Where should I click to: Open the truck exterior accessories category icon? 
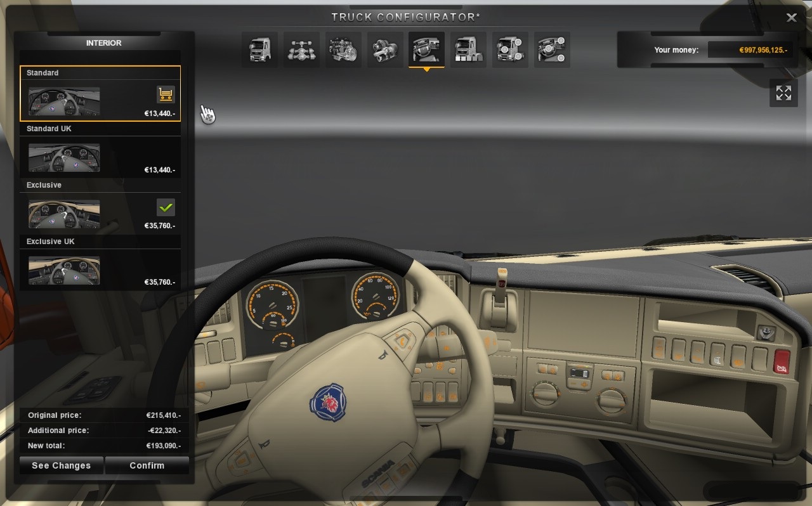pos(510,49)
